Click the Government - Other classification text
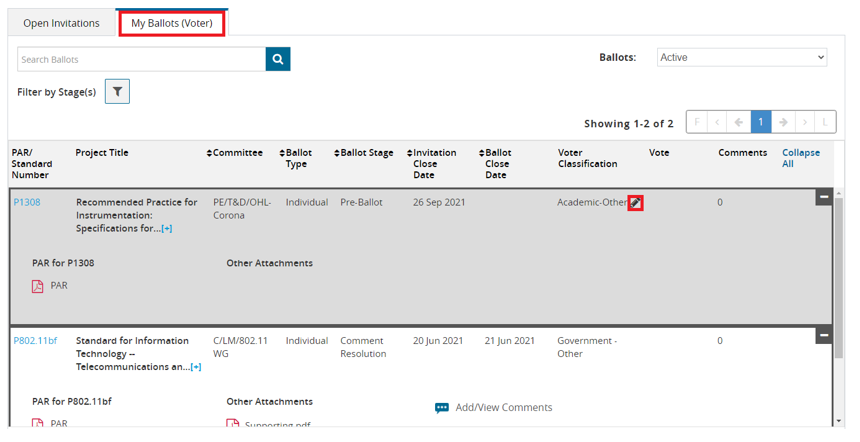This screenshot has width=860, height=442. 587,348
